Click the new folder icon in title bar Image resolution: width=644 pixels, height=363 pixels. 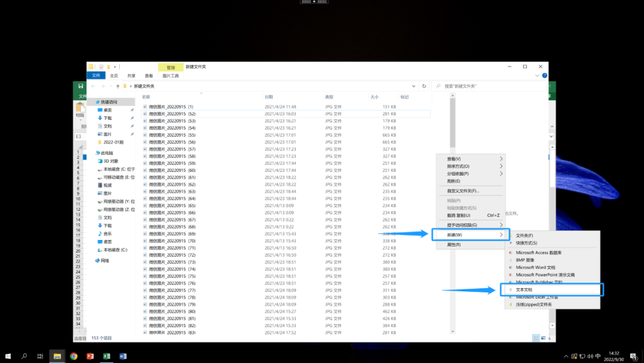click(109, 67)
